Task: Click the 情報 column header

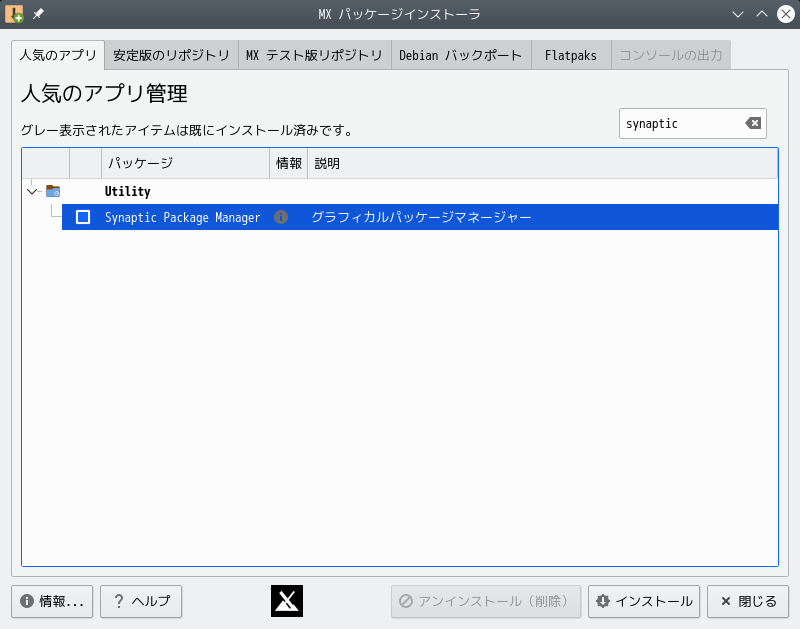Action: (289, 163)
